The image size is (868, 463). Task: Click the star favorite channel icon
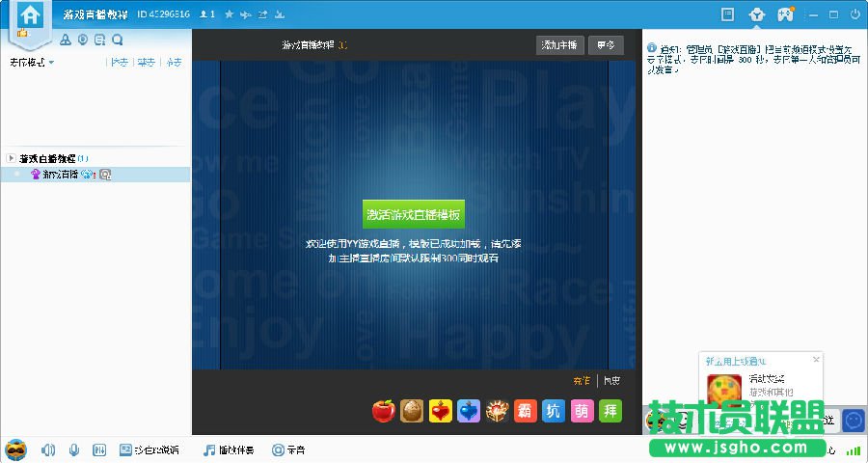230,14
